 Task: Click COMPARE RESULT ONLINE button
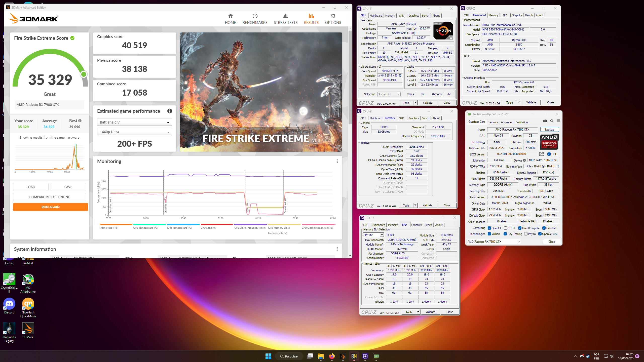tap(50, 197)
